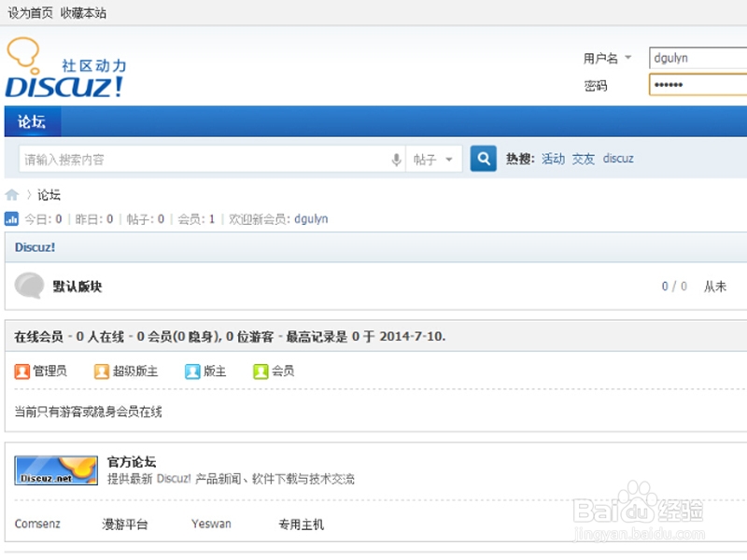This screenshot has width=747, height=560.
Task: Open the Discuz! category header link
Action: pyautogui.click(x=35, y=247)
